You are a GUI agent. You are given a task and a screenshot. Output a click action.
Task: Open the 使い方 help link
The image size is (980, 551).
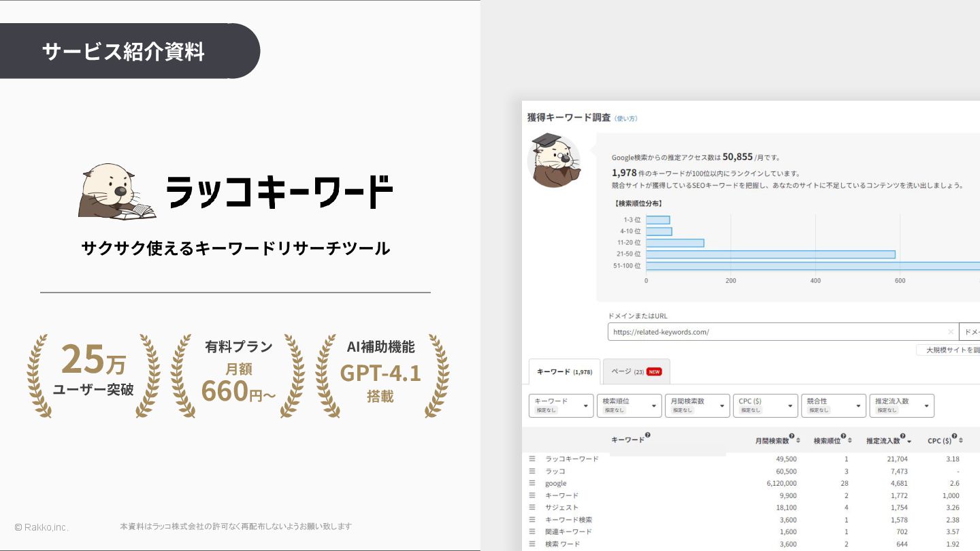[626, 118]
